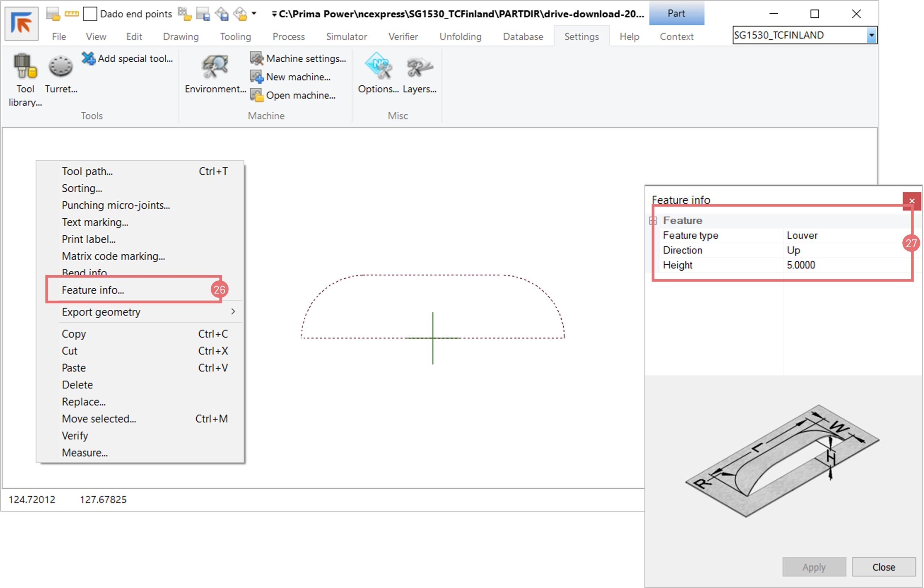This screenshot has height=588, width=924.
Task: Open the quick access toolbar dropdown arrow
Action: point(254,13)
